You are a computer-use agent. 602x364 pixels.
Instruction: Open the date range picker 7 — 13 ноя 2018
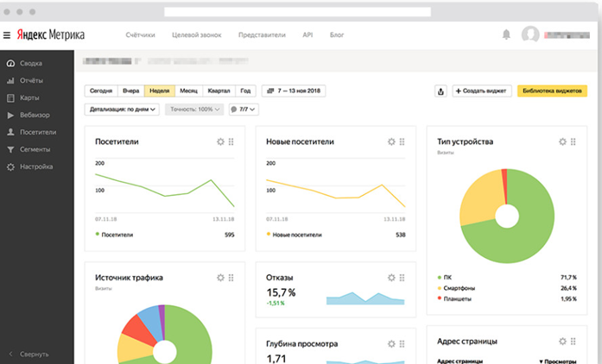294,91
